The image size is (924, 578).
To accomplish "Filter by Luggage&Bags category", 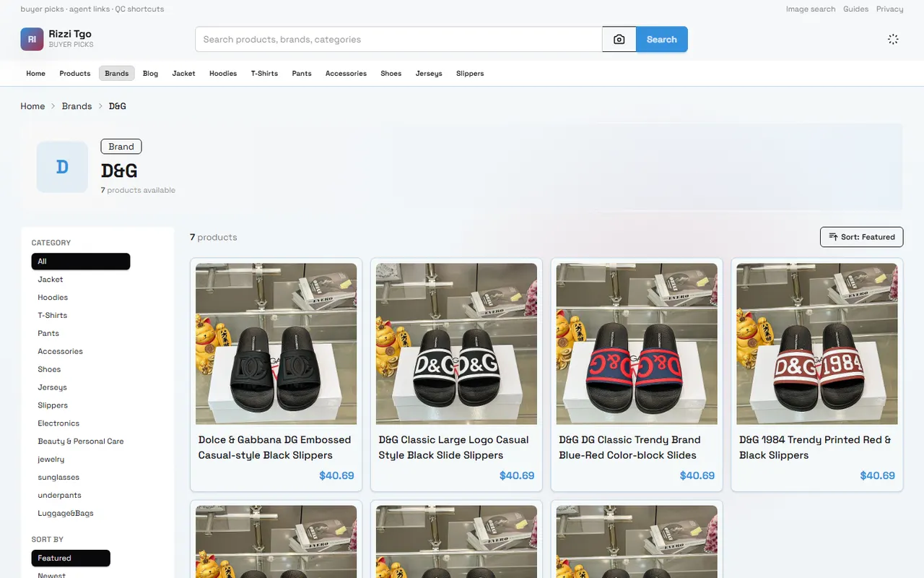I will [x=66, y=514].
